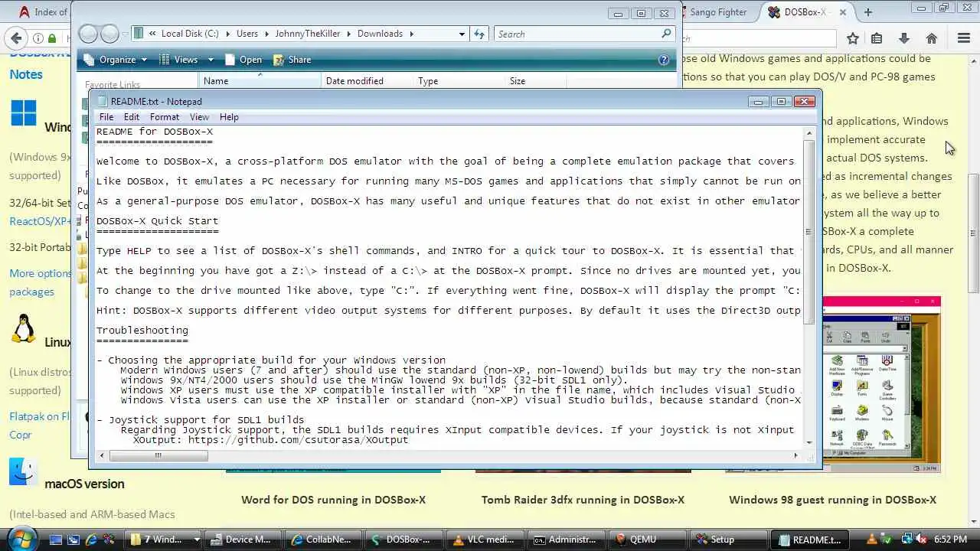Screen dimensions: 980x551
Task: Sort by Size column in Explorer
Action: tap(535, 80)
